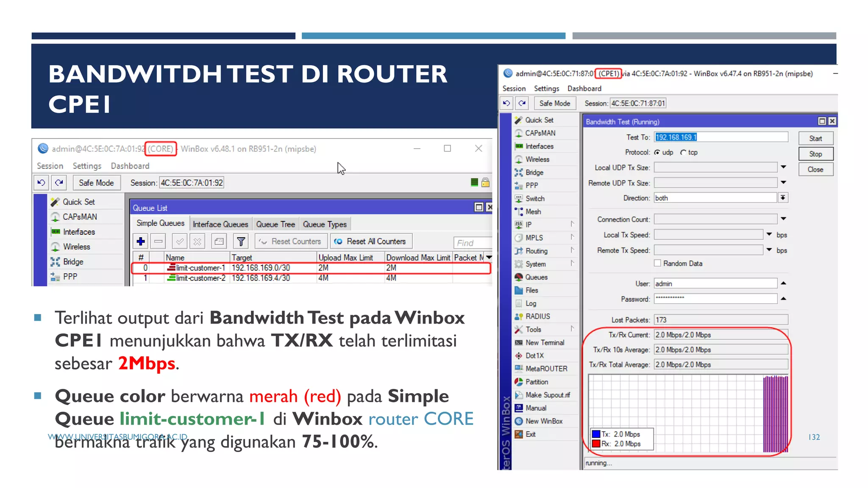Switch to Interface Queues tab

click(220, 224)
